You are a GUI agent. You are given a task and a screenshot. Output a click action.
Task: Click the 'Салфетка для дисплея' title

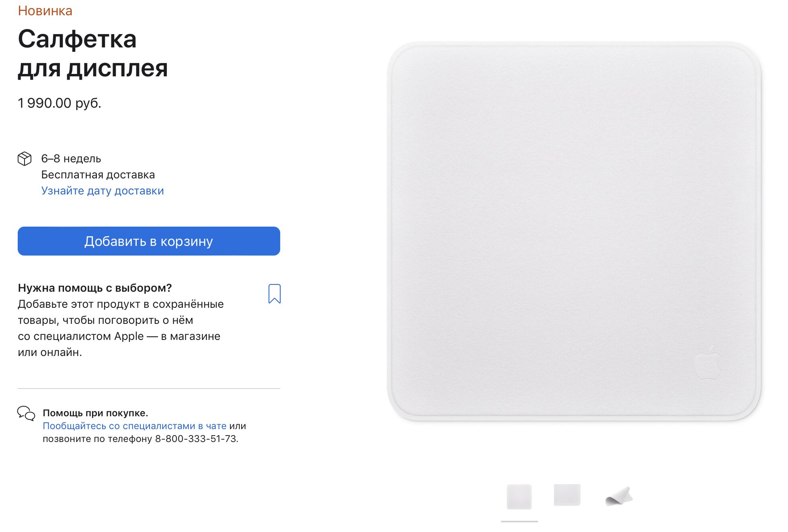coord(93,53)
